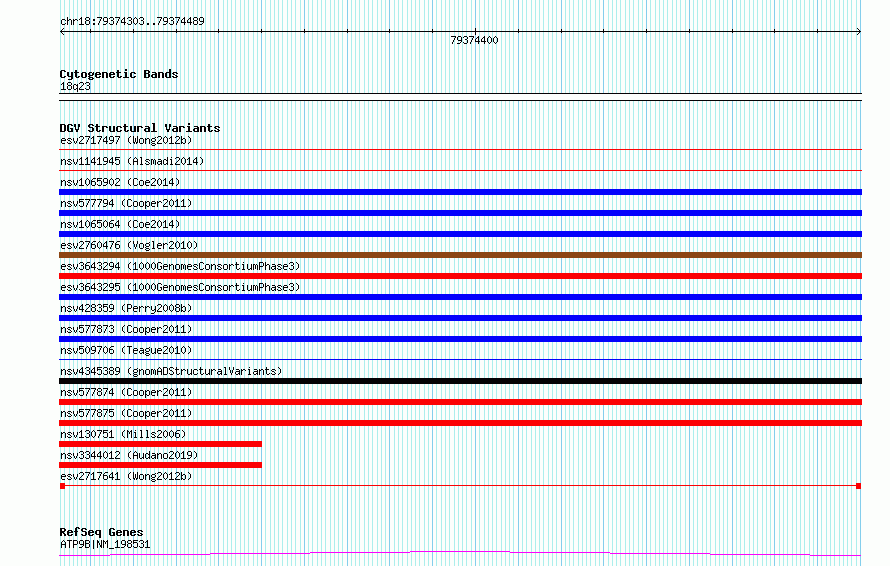
Task: Click the RefSeq Genes track heading
Action: [x=102, y=532]
